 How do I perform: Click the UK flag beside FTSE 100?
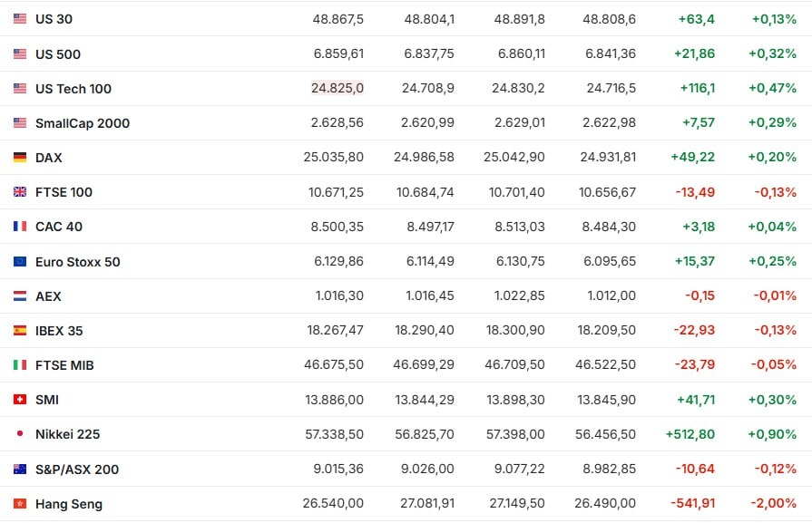[x=20, y=192]
